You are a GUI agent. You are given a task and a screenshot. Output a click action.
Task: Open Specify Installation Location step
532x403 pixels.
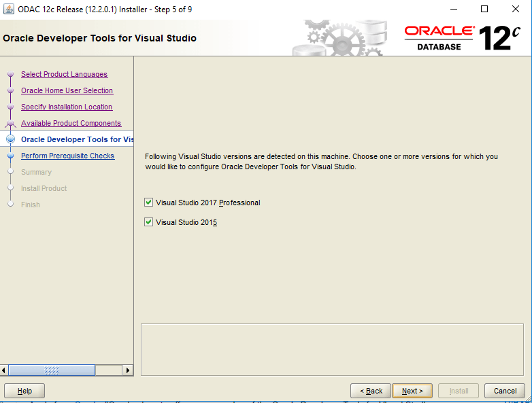click(x=67, y=107)
